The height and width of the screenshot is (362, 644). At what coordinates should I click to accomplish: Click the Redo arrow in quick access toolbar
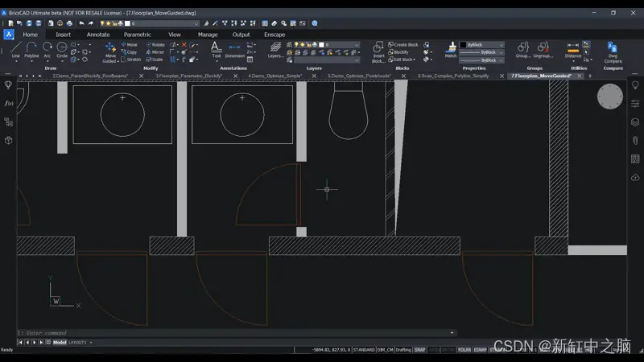pyautogui.click(x=91, y=23)
